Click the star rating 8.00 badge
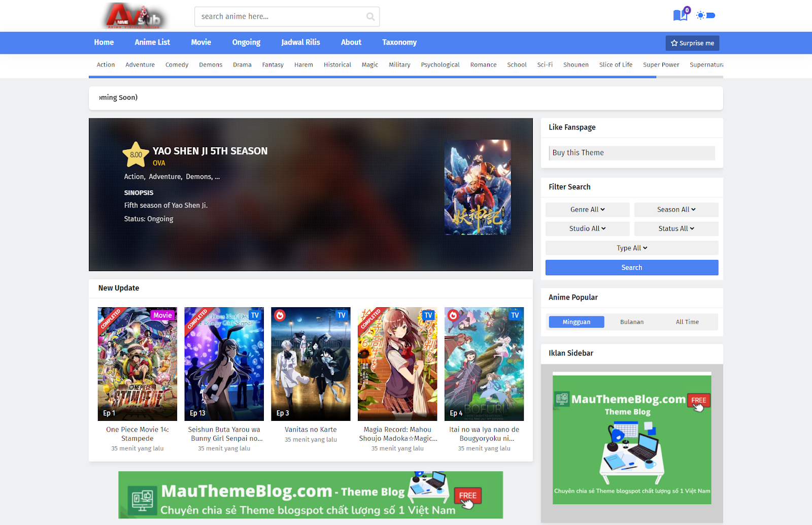 tap(136, 154)
